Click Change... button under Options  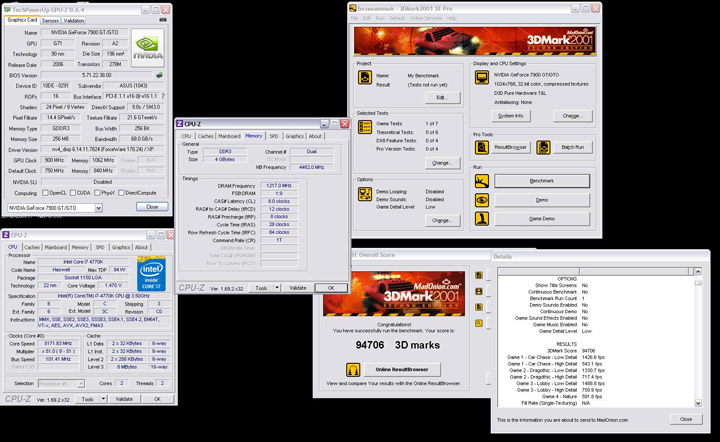(x=442, y=220)
